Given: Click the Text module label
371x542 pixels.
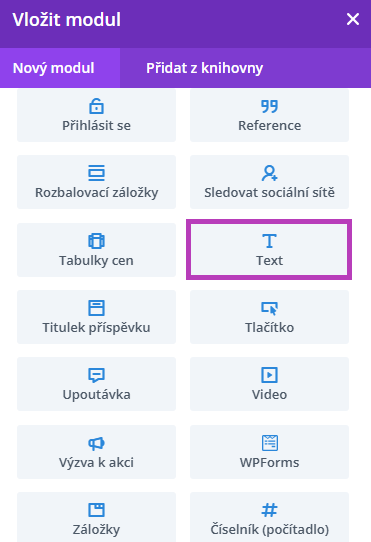Looking at the screenshot, I should [x=269, y=260].
